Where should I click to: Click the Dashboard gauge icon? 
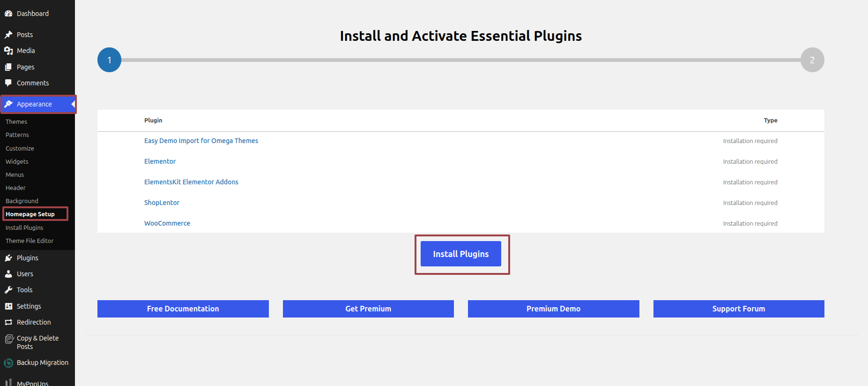click(x=8, y=14)
